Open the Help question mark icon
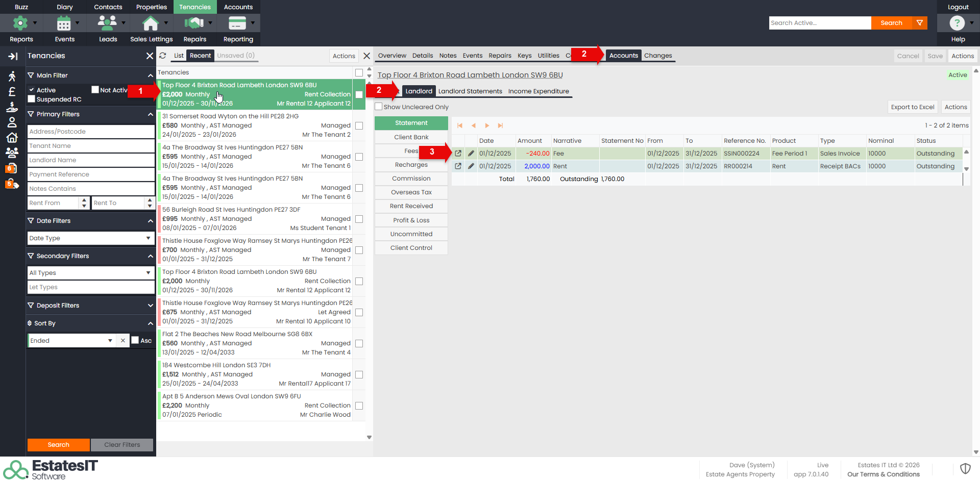Image resolution: width=980 pixels, height=482 pixels. (x=957, y=23)
